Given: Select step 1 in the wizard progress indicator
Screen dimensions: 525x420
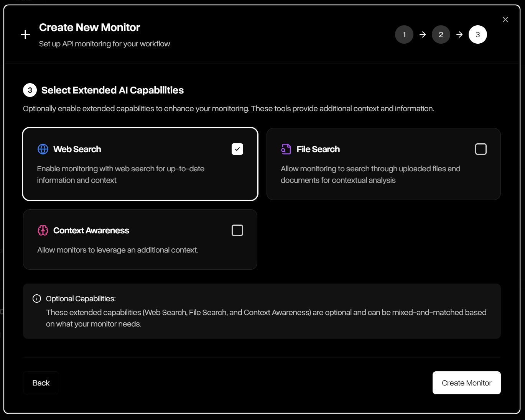Looking at the screenshot, I should click(404, 34).
